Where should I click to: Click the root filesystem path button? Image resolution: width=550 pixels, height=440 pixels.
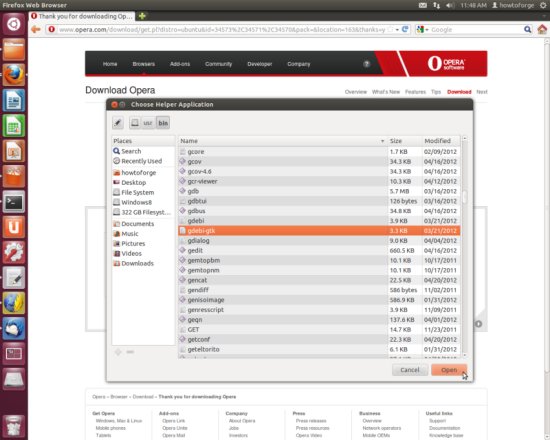pos(135,123)
